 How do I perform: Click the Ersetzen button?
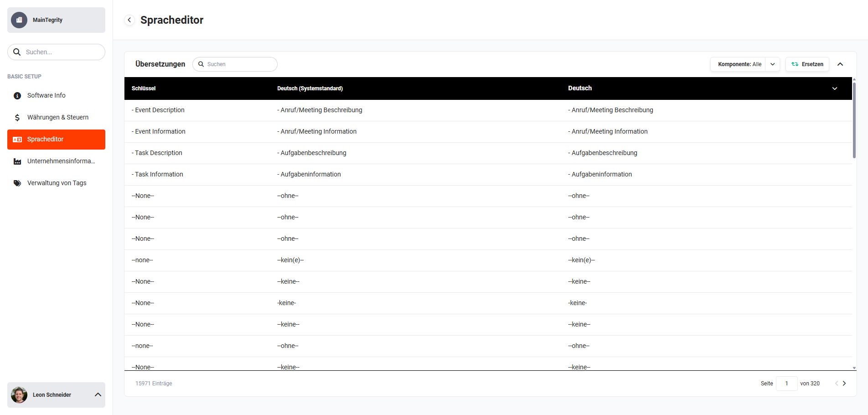pos(807,64)
